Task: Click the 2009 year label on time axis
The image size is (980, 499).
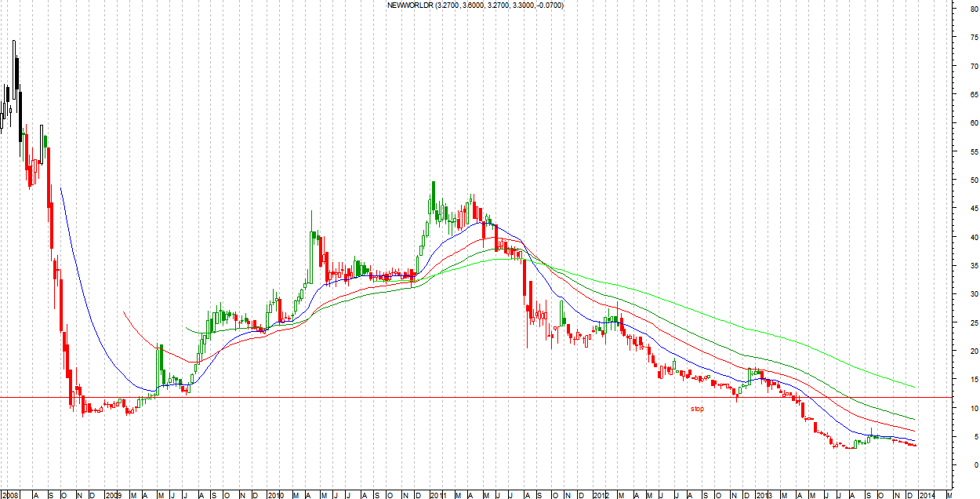Action: [113, 495]
